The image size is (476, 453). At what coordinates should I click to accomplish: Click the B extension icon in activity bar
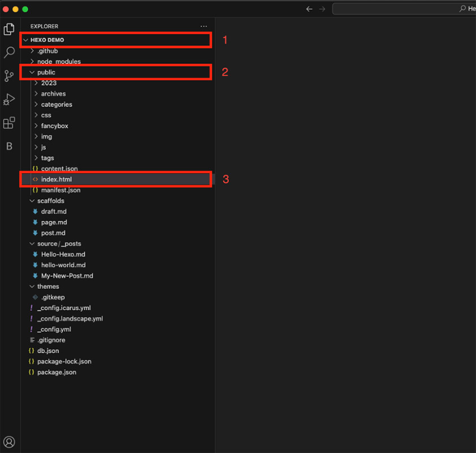click(9, 146)
